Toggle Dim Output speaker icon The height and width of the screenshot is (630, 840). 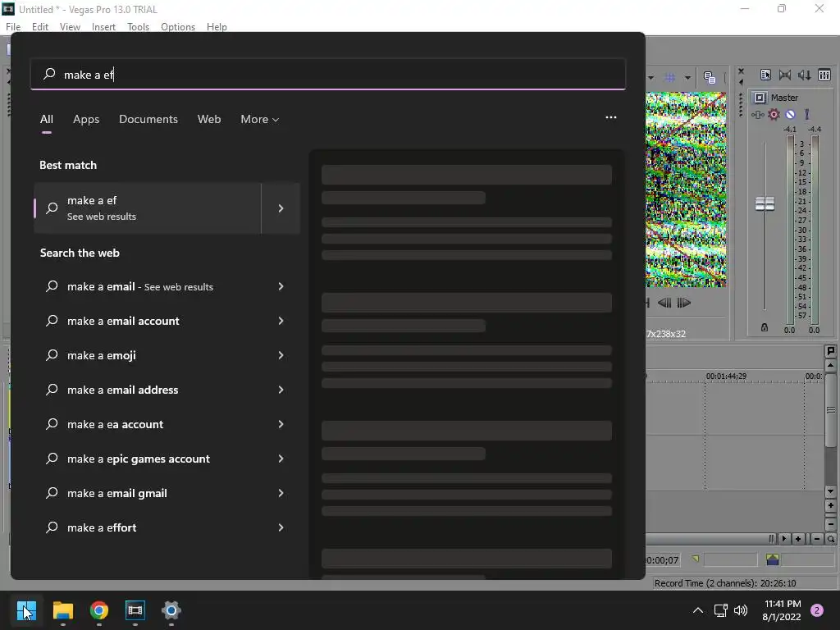pos(804,75)
